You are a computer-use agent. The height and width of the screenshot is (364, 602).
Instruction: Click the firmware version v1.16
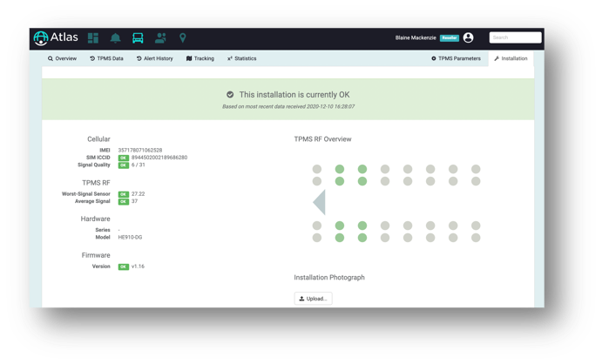pos(138,266)
